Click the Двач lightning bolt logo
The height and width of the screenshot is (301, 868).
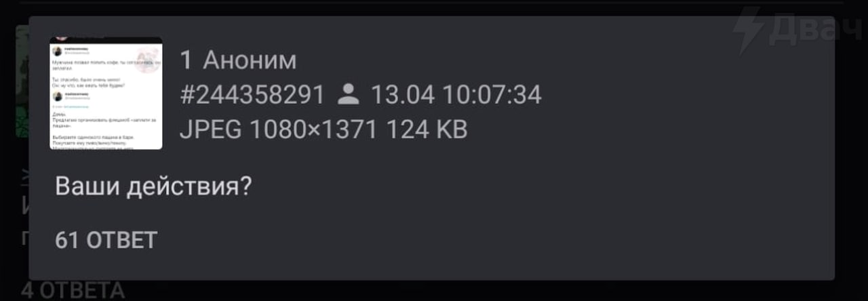[x=751, y=31]
